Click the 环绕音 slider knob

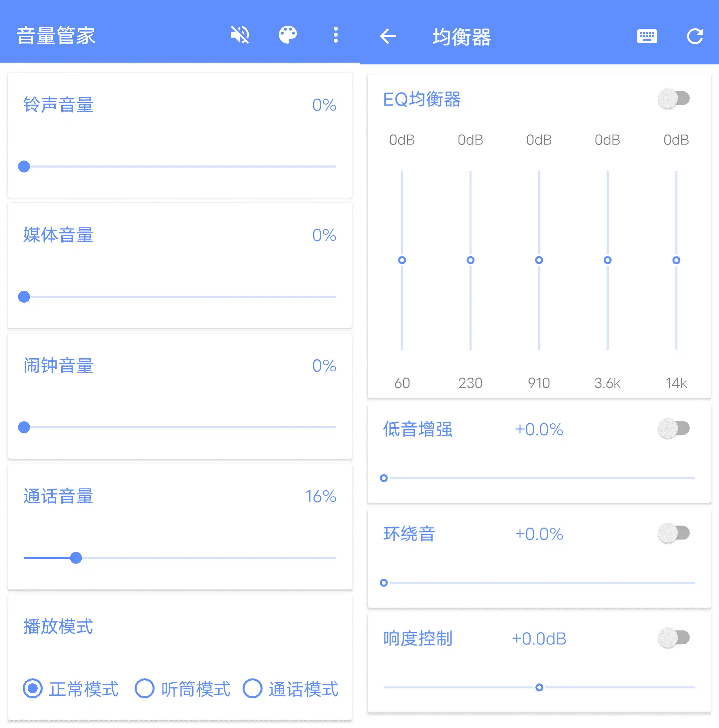click(384, 583)
